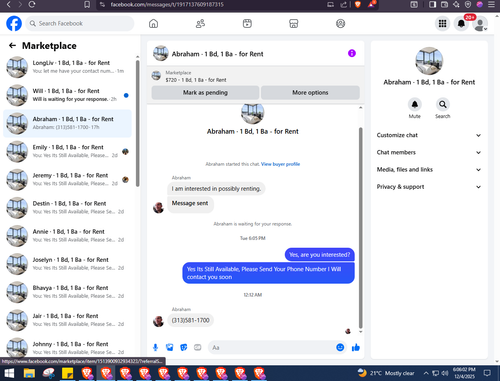Viewport: 500px width, 381px height.
Task: Open the Windows Start menu
Action: tap(9, 373)
